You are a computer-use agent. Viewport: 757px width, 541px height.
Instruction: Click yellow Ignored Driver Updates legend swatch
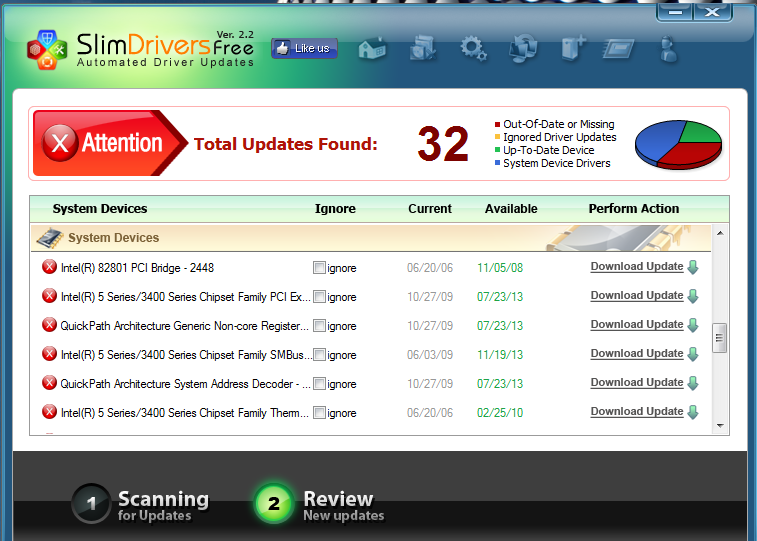(x=497, y=138)
